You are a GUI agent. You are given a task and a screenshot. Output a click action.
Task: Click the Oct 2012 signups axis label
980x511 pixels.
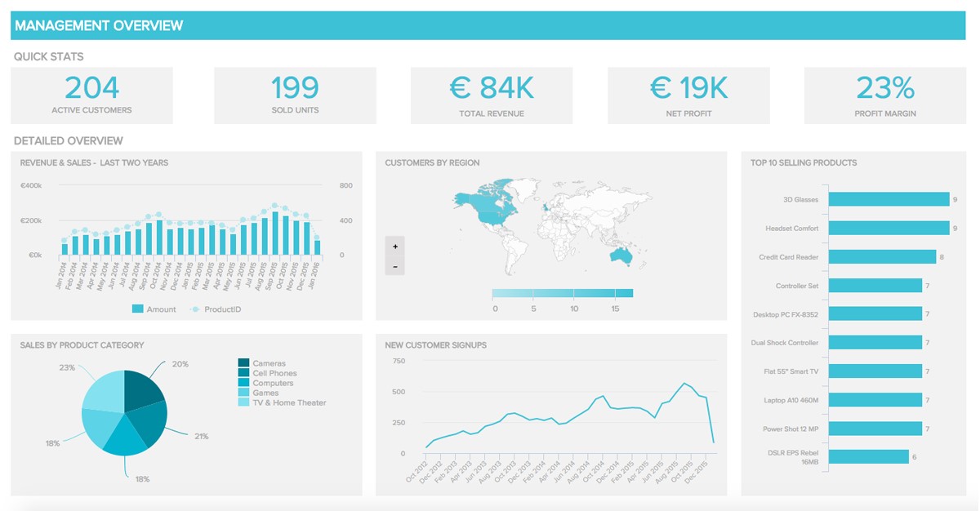[416, 471]
